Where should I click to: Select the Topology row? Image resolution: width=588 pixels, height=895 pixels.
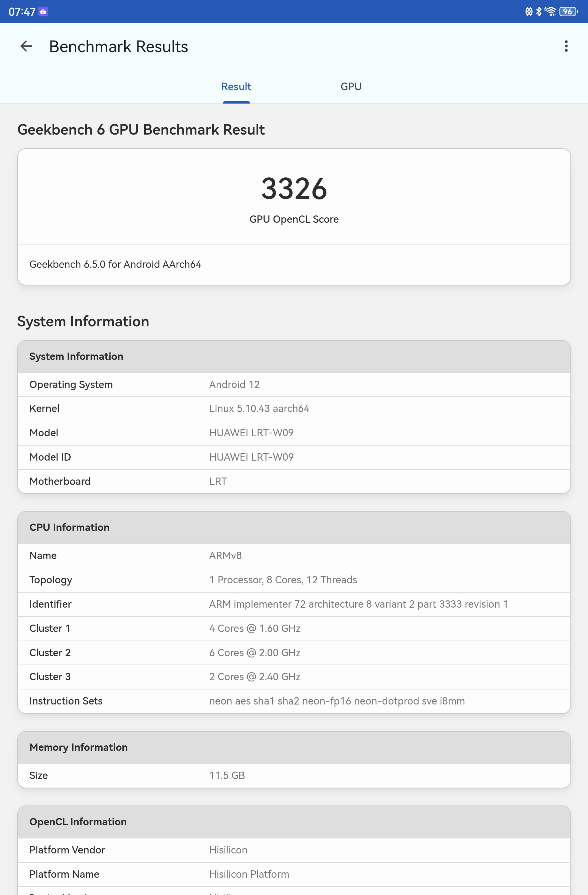pyautogui.click(x=294, y=580)
